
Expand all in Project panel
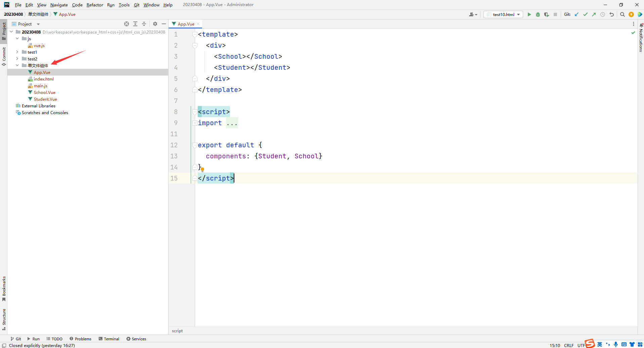[x=135, y=24]
